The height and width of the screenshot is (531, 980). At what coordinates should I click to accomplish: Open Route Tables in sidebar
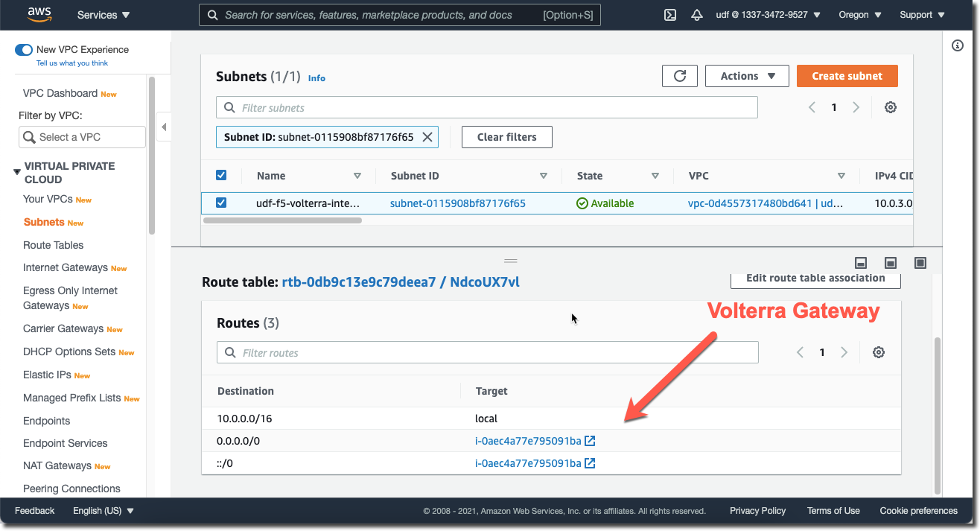tap(53, 245)
